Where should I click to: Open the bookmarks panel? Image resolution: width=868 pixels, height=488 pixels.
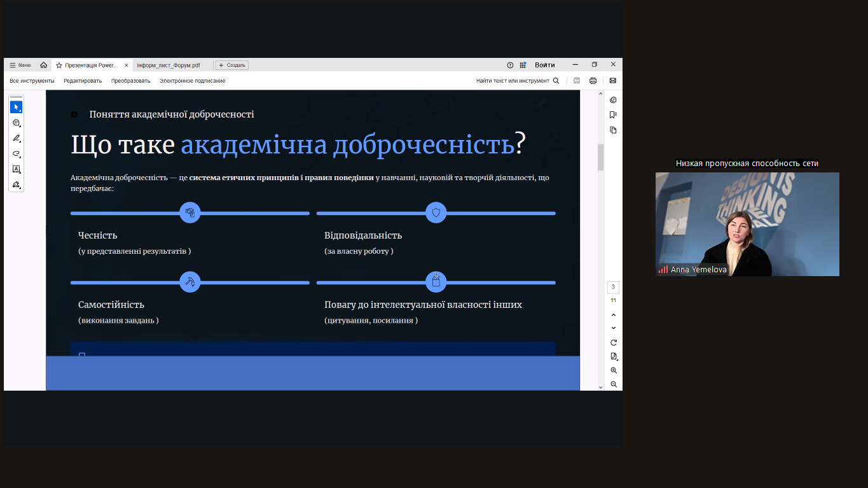[x=612, y=114]
